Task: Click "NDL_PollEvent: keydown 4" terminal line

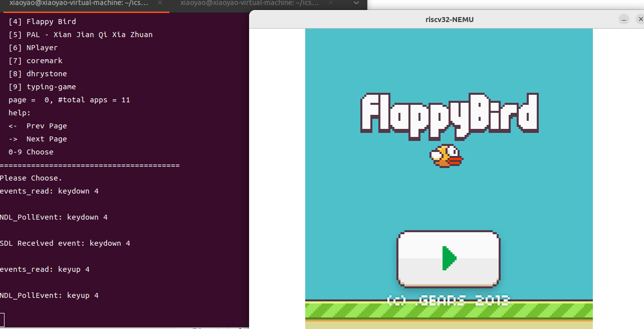Action: pos(54,217)
